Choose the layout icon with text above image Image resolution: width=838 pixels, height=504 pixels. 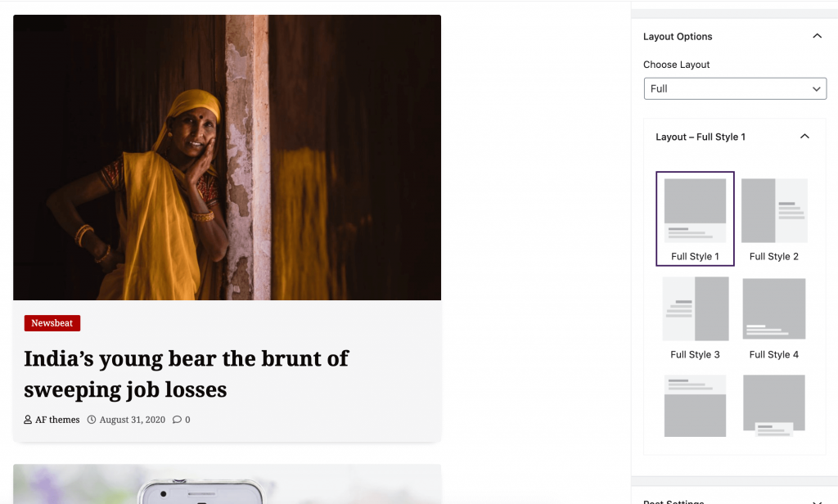pos(695,406)
